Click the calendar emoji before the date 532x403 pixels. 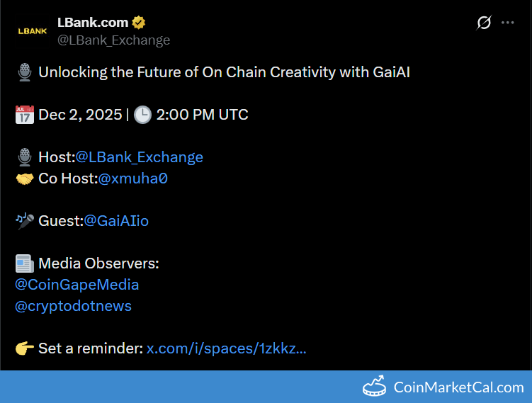pyautogui.click(x=25, y=115)
